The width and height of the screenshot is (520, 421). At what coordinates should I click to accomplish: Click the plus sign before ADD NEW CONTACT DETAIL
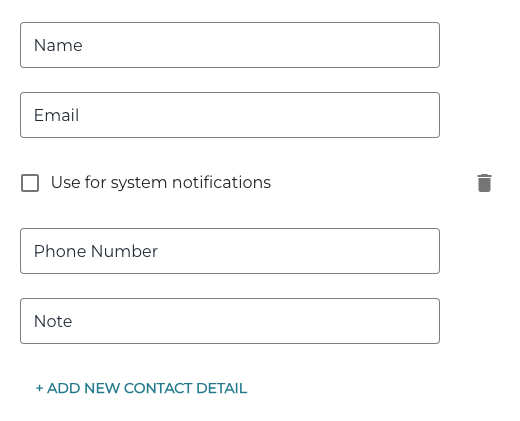pyautogui.click(x=39, y=388)
